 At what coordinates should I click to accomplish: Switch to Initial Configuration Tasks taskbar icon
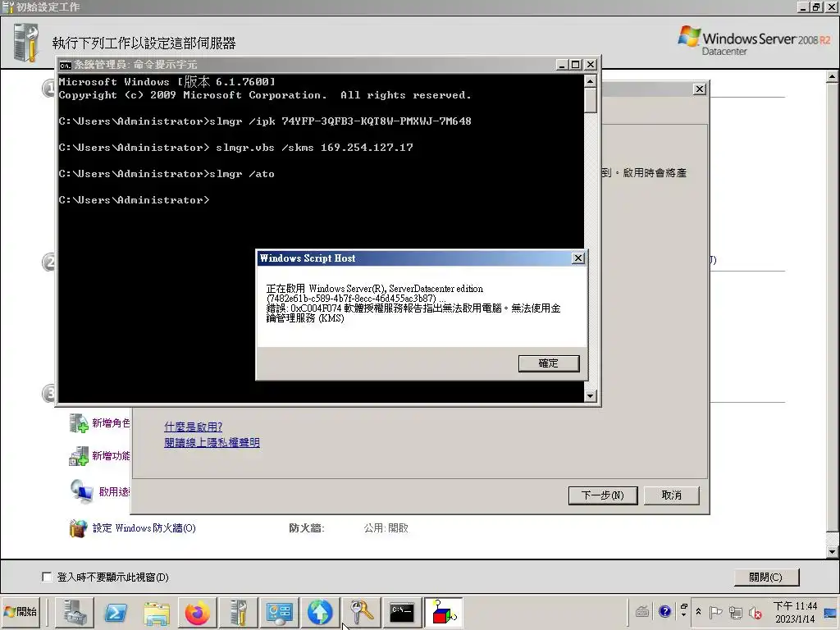[x=239, y=612]
